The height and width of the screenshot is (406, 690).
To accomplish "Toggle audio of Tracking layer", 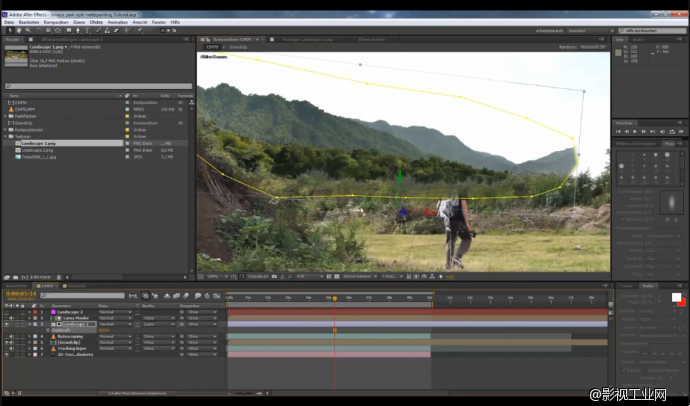I will pyautogui.click(x=11, y=348).
